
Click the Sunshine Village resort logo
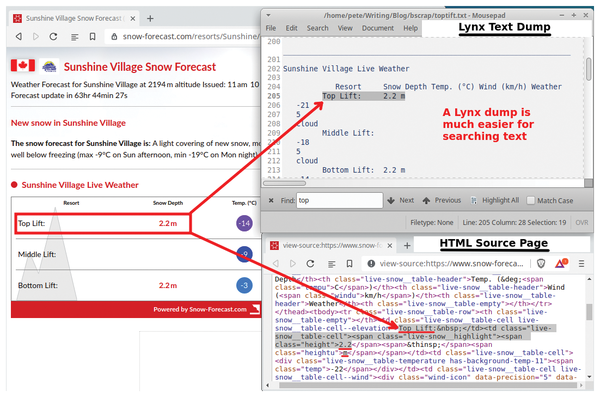coord(49,66)
